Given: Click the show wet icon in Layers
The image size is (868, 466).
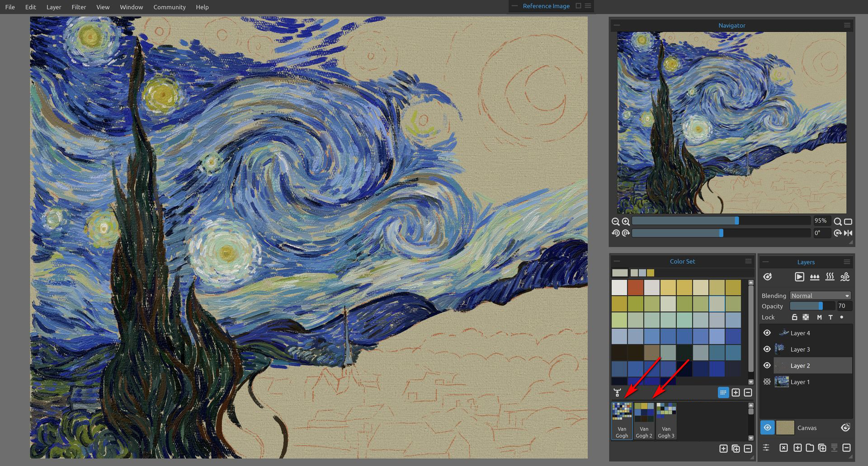Looking at the screenshot, I should [x=767, y=277].
